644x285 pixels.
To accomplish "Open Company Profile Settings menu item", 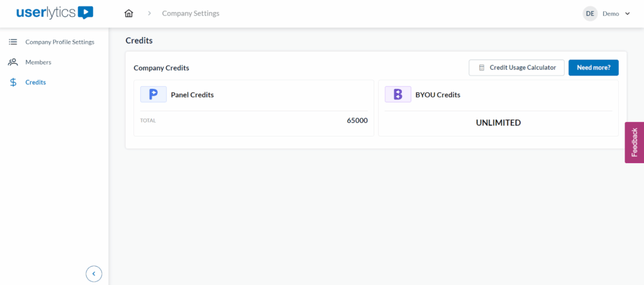I will (x=60, y=42).
